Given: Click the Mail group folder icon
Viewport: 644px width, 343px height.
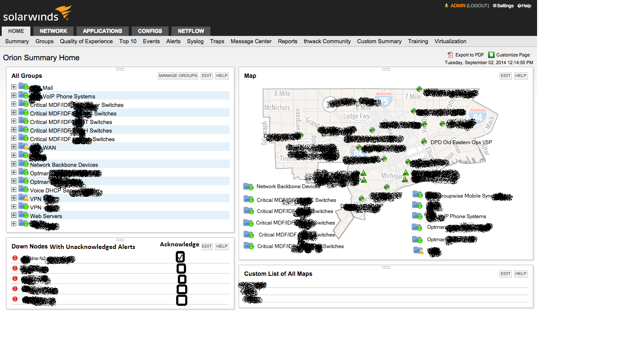Looking at the screenshot, I should click(x=24, y=87).
